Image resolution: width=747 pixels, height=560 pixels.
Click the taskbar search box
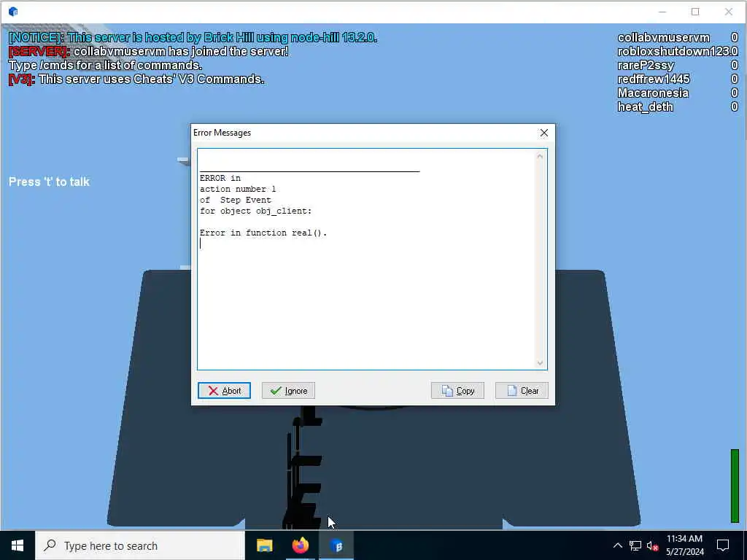tap(140, 545)
